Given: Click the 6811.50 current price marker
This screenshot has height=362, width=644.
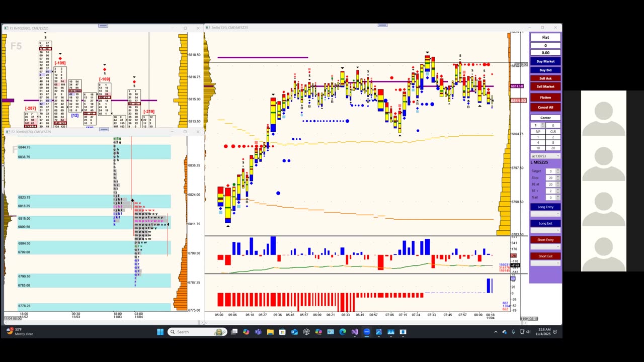Looking at the screenshot, I should (518, 101).
